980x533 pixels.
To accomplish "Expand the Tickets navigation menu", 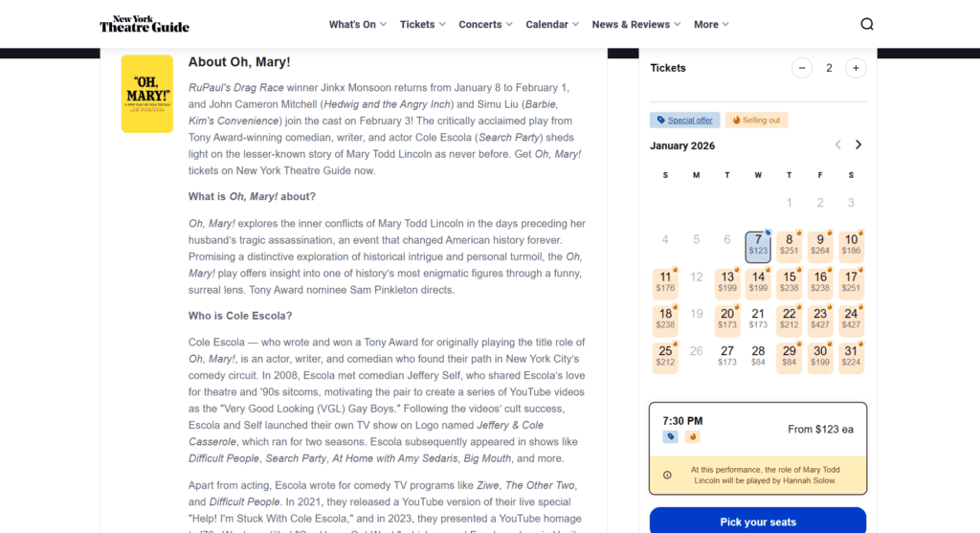I will tap(422, 24).
